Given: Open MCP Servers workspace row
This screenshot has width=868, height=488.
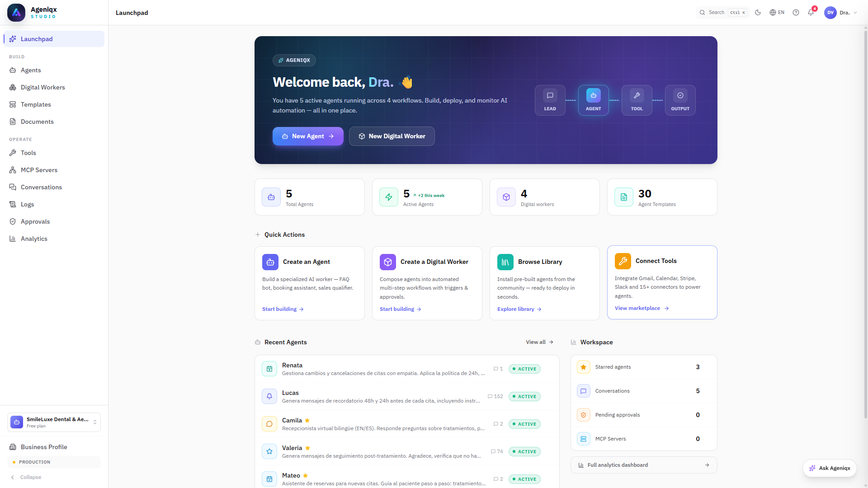Looking at the screenshot, I should pyautogui.click(x=644, y=439).
